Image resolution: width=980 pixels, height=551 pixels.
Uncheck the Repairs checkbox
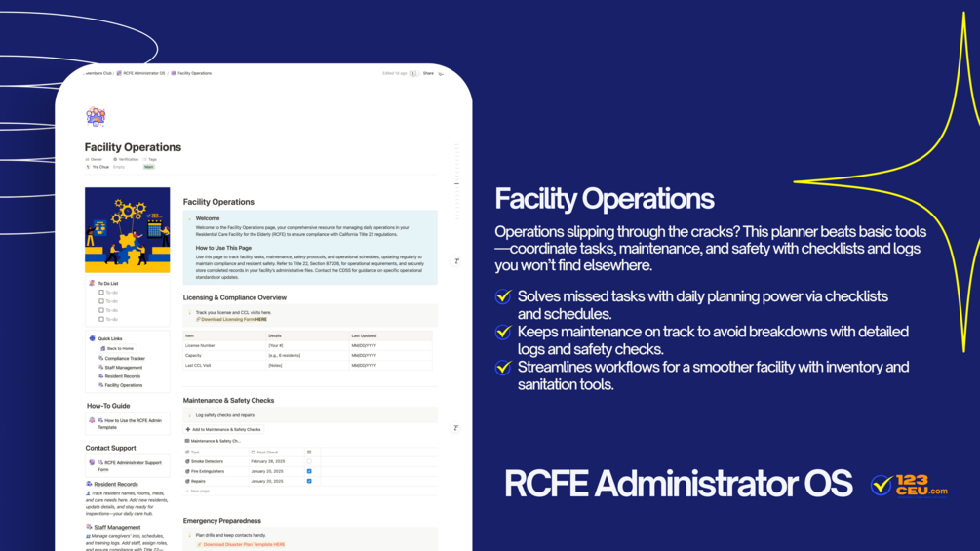(x=309, y=482)
